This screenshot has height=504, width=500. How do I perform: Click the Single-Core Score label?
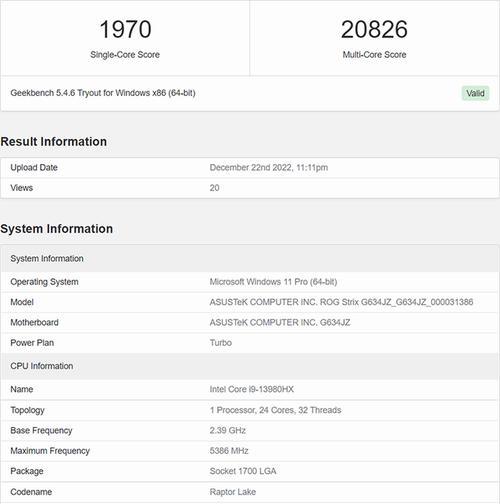pos(125,55)
